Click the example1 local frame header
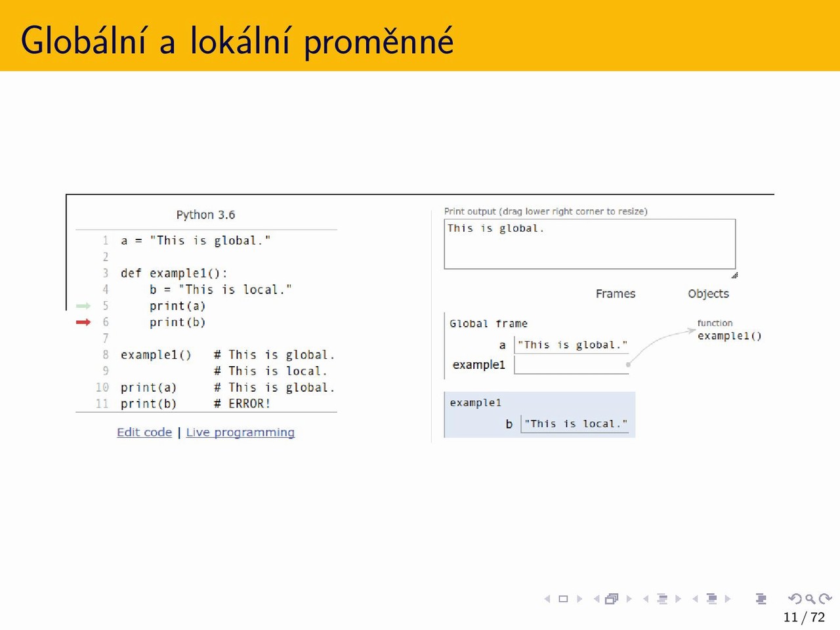 [x=475, y=402]
